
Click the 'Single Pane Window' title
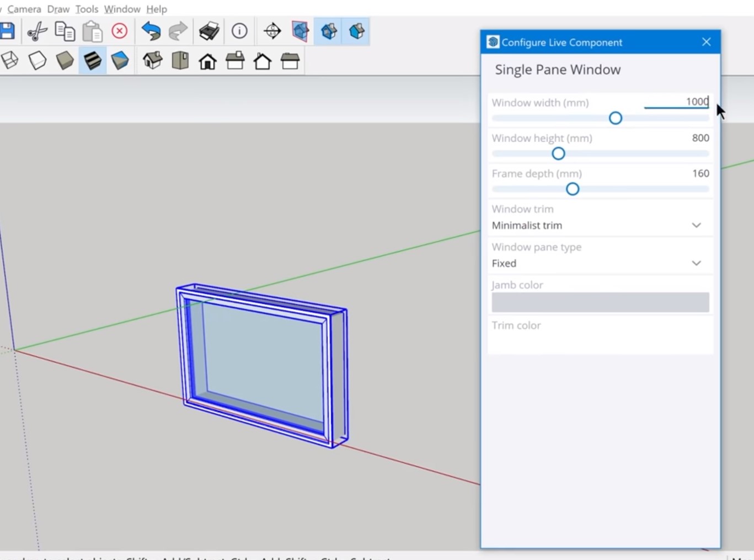pos(558,70)
